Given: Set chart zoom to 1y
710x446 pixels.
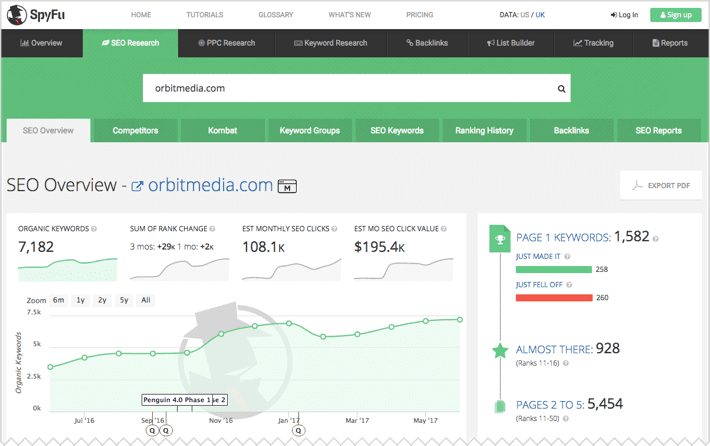Looking at the screenshot, I should point(81,300).
